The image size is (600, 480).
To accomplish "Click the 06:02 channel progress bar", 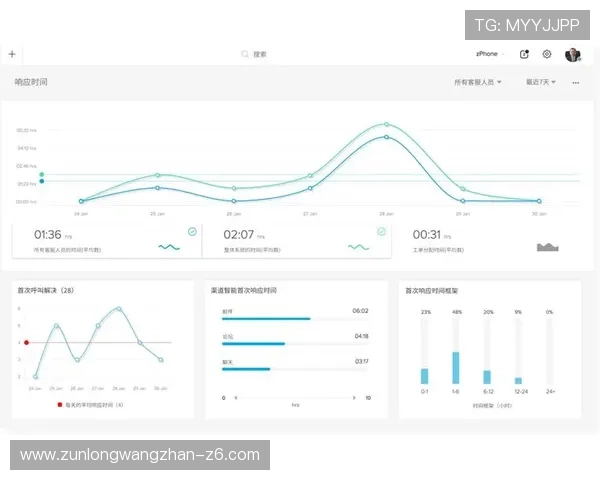I will point(266,319).
